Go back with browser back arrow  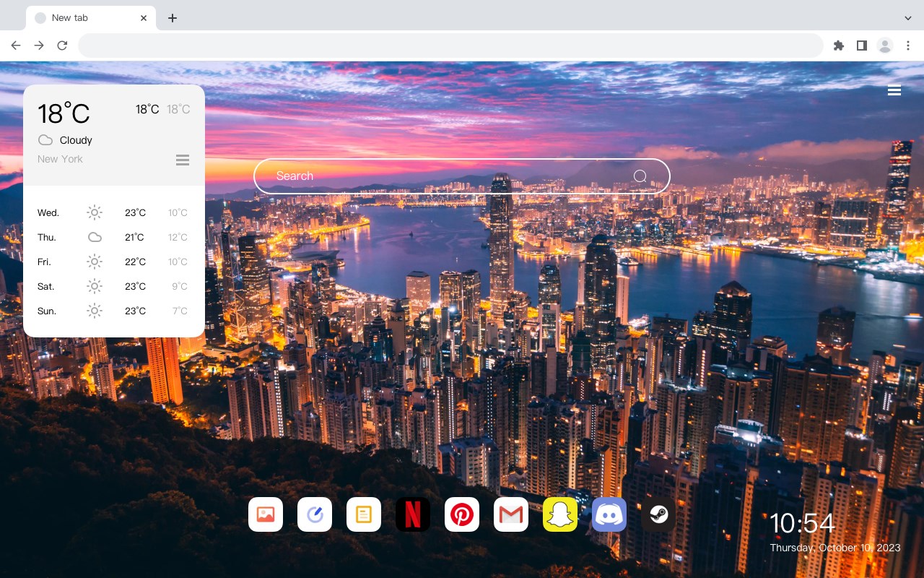[x=16, y=46]
